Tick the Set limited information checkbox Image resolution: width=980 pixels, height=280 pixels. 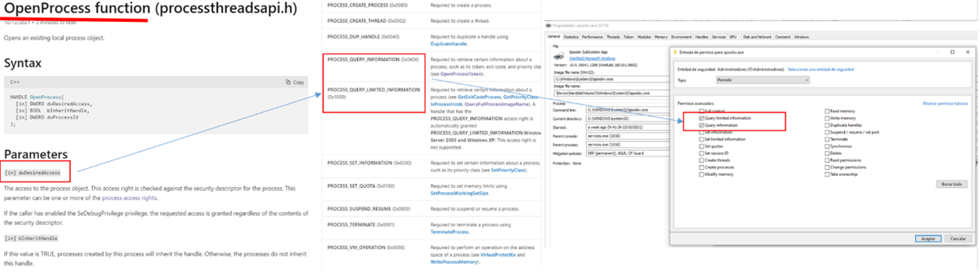[x=702, y=139]
